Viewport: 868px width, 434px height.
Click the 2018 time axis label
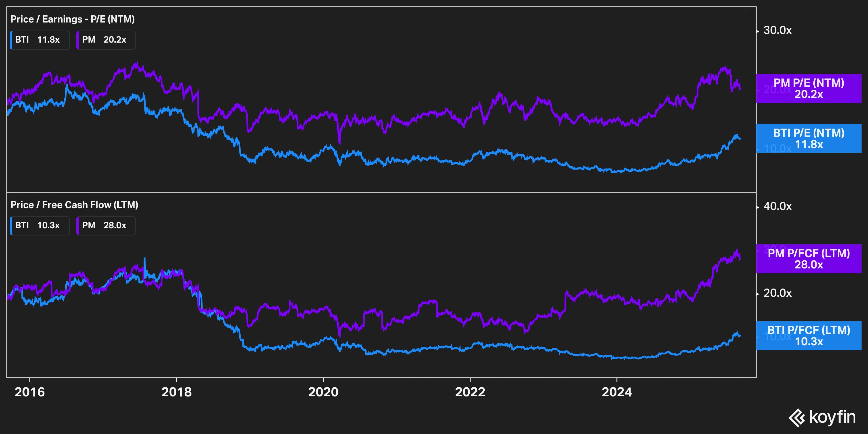[x=177, y=392]
